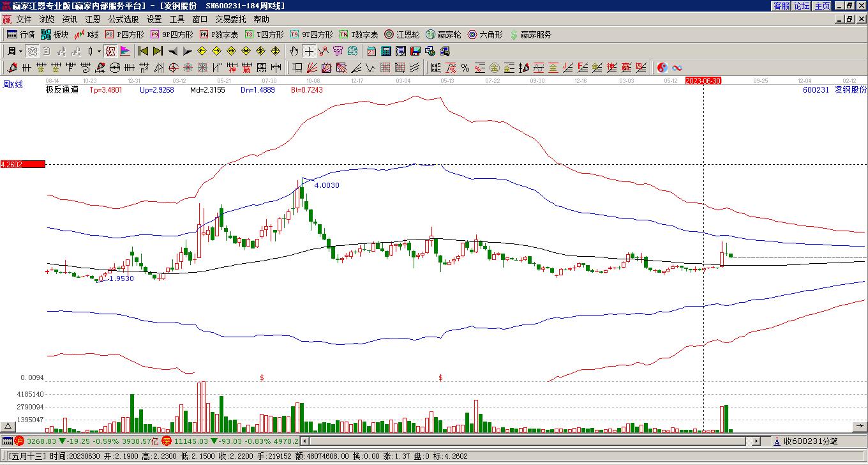Select the 周K线 chart label
The width and height of the screenshot is (868, 465).
[x=13, y=84]
